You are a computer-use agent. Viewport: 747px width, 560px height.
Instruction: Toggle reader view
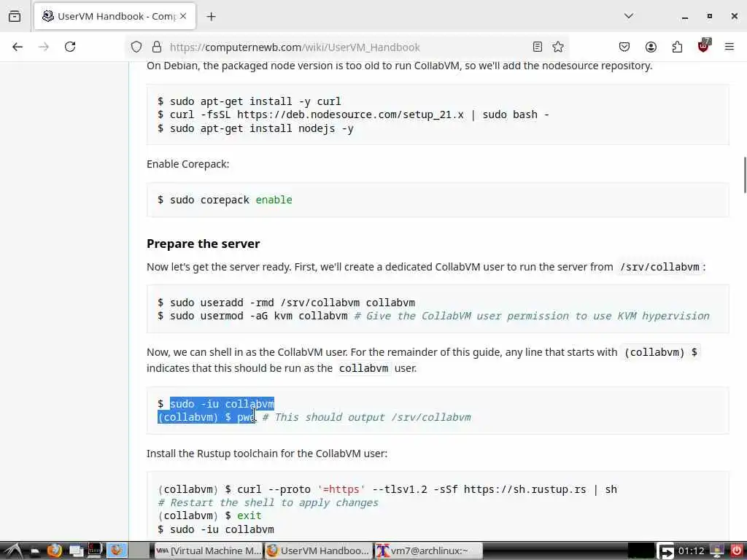click(x=538, y=47)
